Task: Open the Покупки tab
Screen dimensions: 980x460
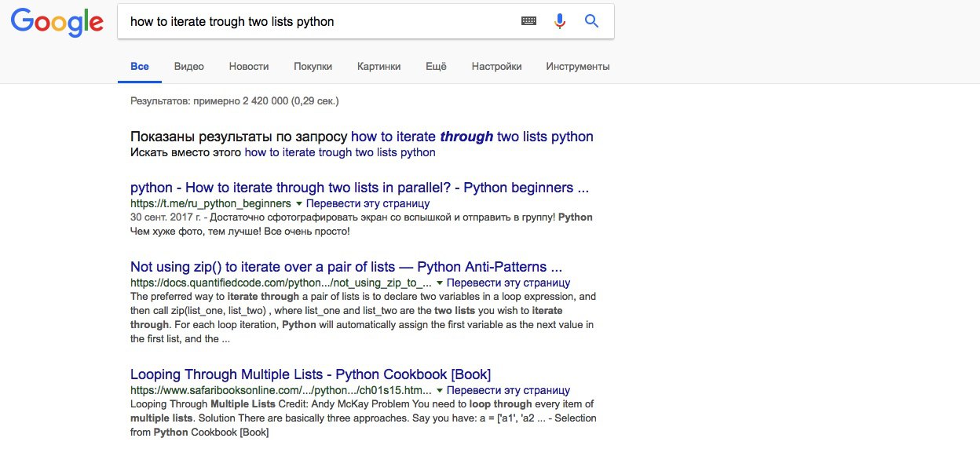Action: [x=313, y=67]
